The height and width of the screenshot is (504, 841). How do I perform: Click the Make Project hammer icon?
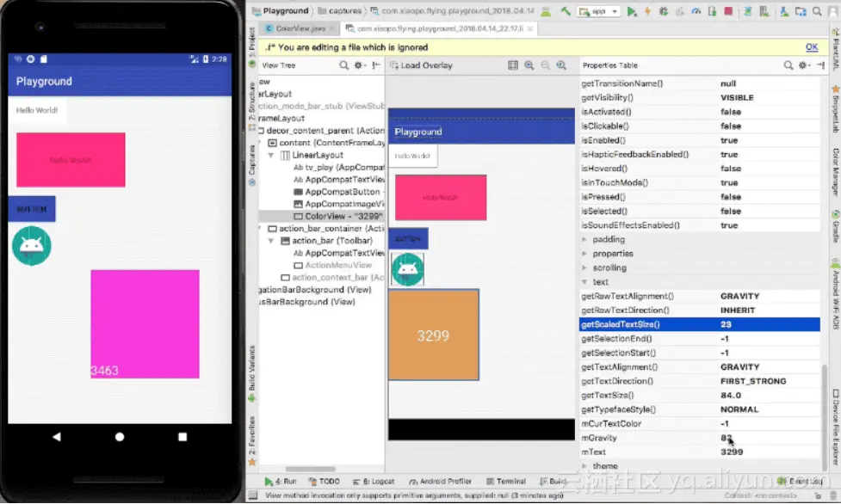(x=566, y=11)
